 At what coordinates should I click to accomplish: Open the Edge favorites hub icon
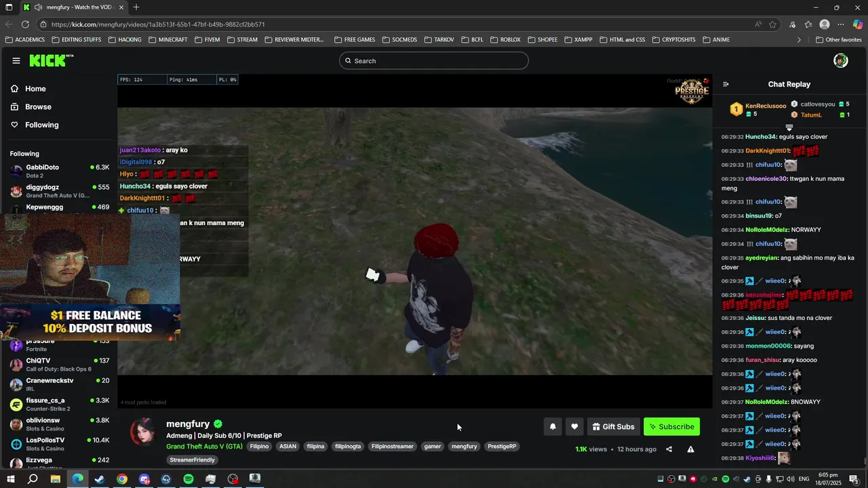pyautogui.click(x=808, y=24)
